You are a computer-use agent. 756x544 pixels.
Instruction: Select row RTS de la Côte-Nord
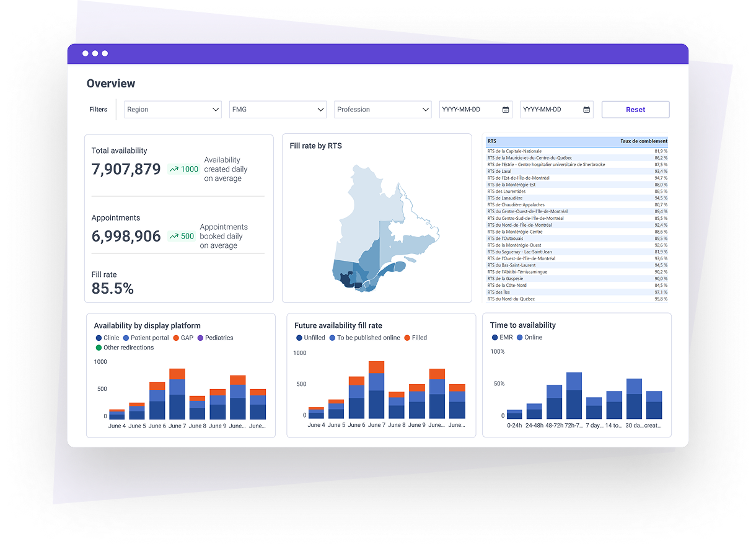(577, 286)
